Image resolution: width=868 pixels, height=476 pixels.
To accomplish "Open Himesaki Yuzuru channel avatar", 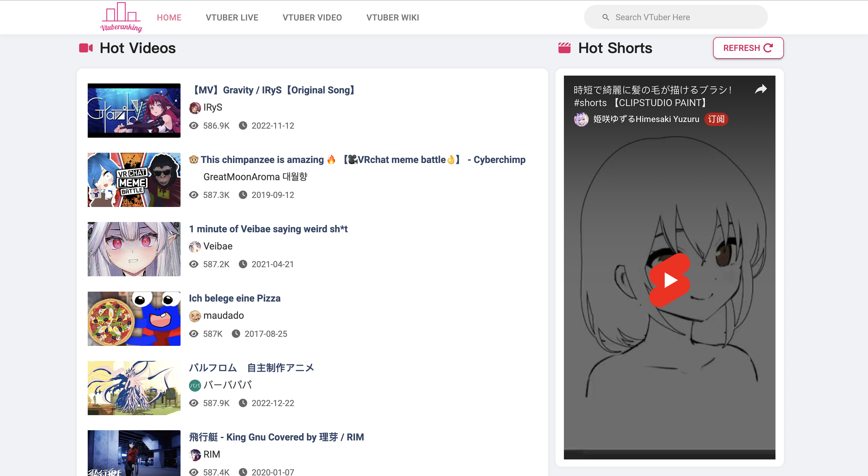I will 581,119.
